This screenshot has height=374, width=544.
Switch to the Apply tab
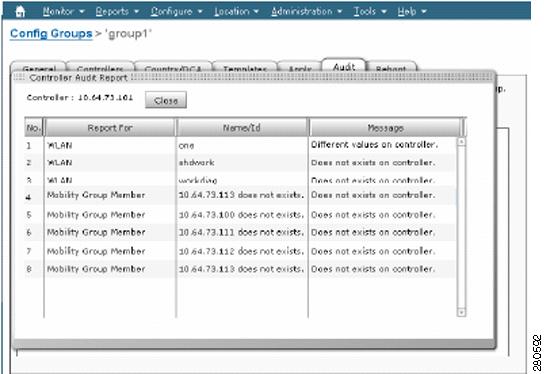(299, 68)
